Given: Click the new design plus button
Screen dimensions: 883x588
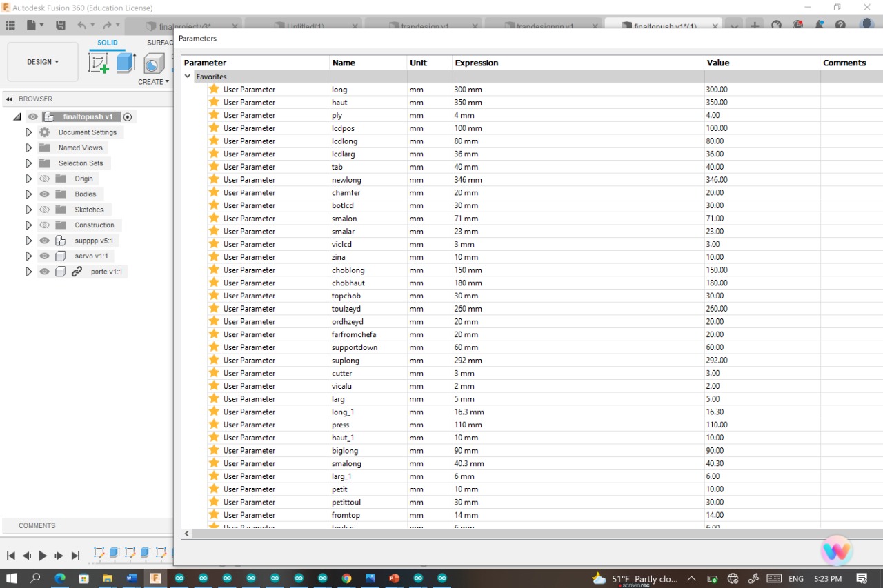Looking at the screenshot, I should (x=755, y=26).
